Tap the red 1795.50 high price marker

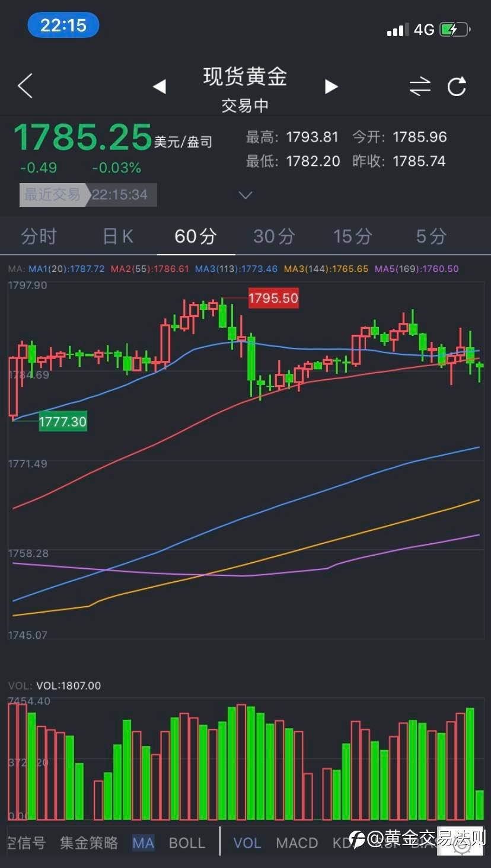273,298
